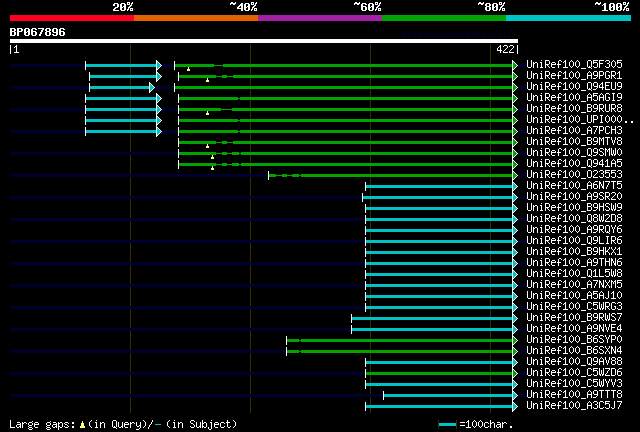Screen dimensions: 640x432
Task: Select subject label UniRef100_Q94EU9
Action: point(574,86)
